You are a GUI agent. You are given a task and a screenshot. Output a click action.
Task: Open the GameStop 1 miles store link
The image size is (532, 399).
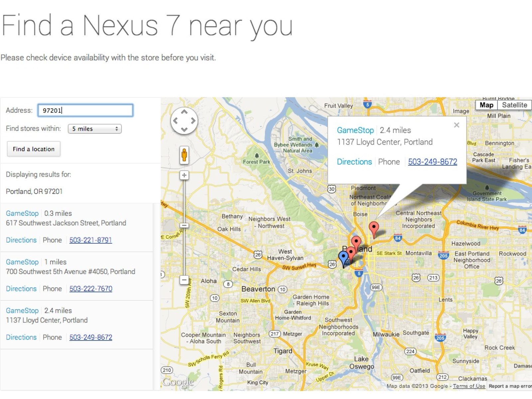22,262
